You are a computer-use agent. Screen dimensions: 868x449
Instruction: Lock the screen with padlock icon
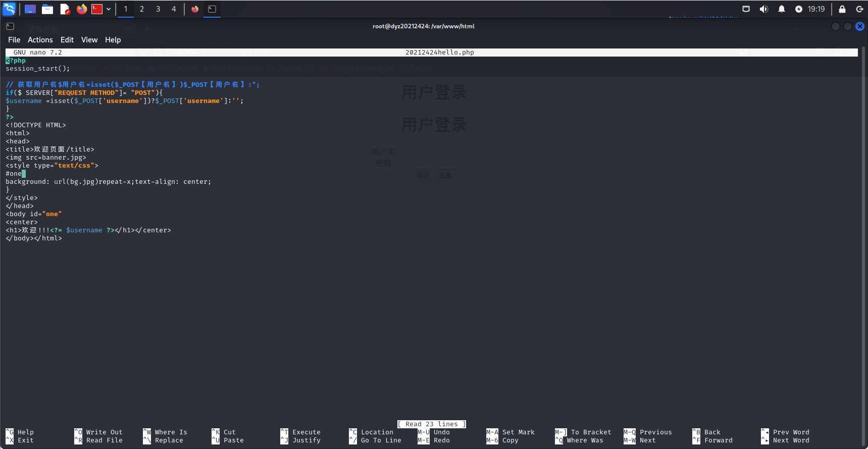coord(842,9)
